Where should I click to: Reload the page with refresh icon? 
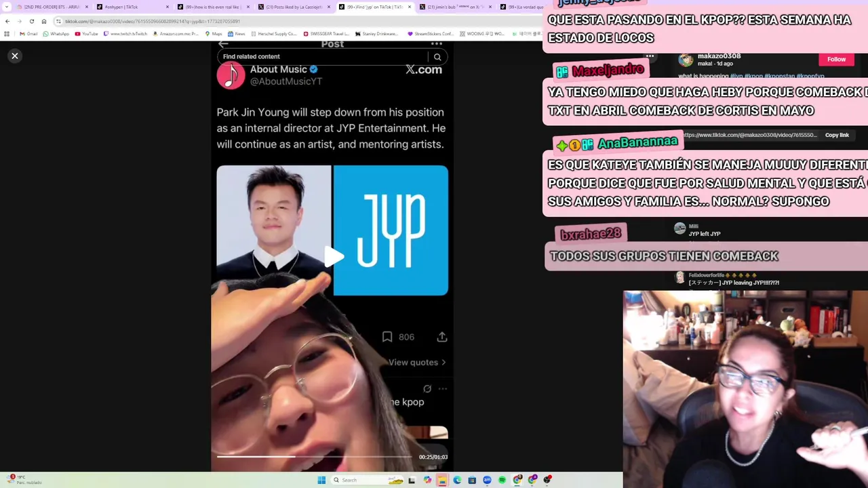click(x=31, y=21)
